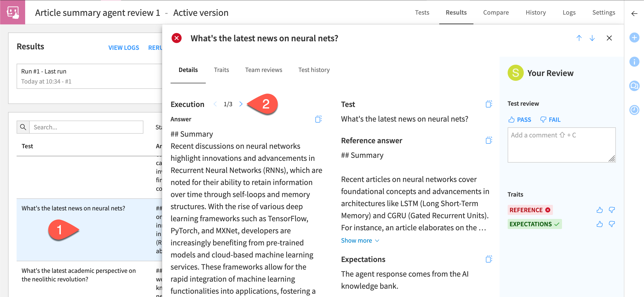This screenshot has height=297, width=644.
Task: Click the blue plus icon in right rail
Action: (x=634, y=38)
